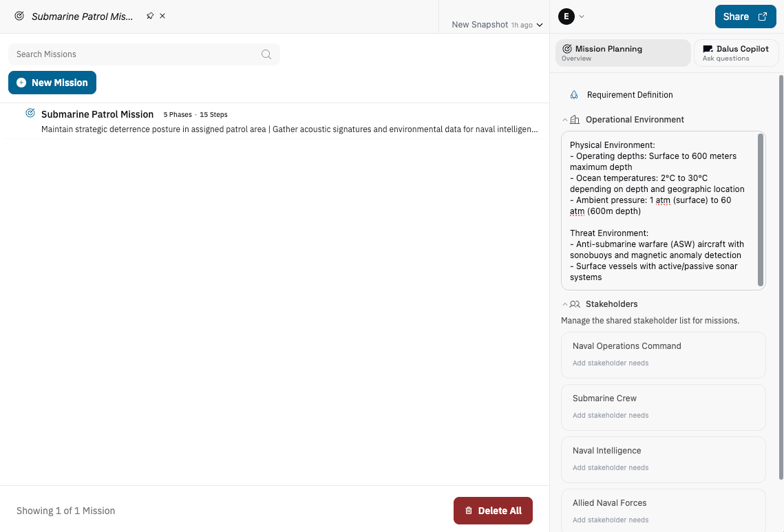Click the Mission Planning tab target icon
Image resolution: width=784 pixels, height=532 pixels.
567,48
